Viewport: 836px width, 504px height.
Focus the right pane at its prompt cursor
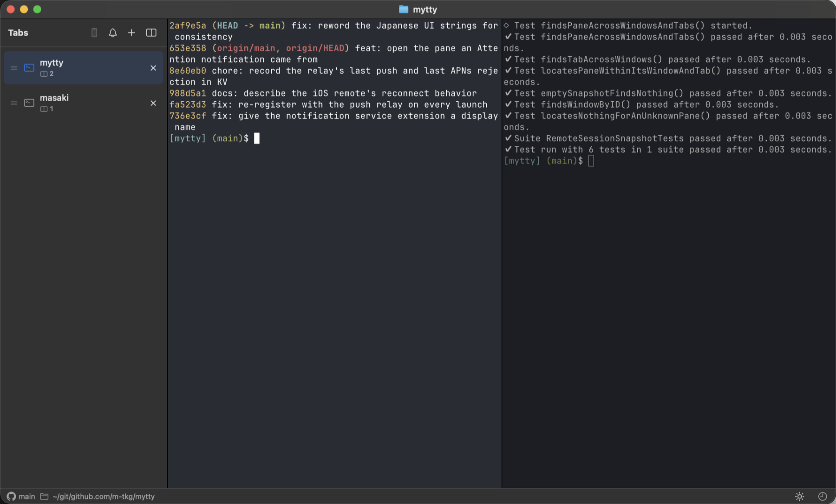[591, 161]
